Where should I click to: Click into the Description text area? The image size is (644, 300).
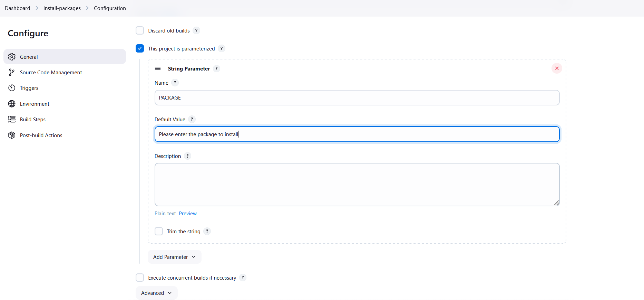[357, 185]
